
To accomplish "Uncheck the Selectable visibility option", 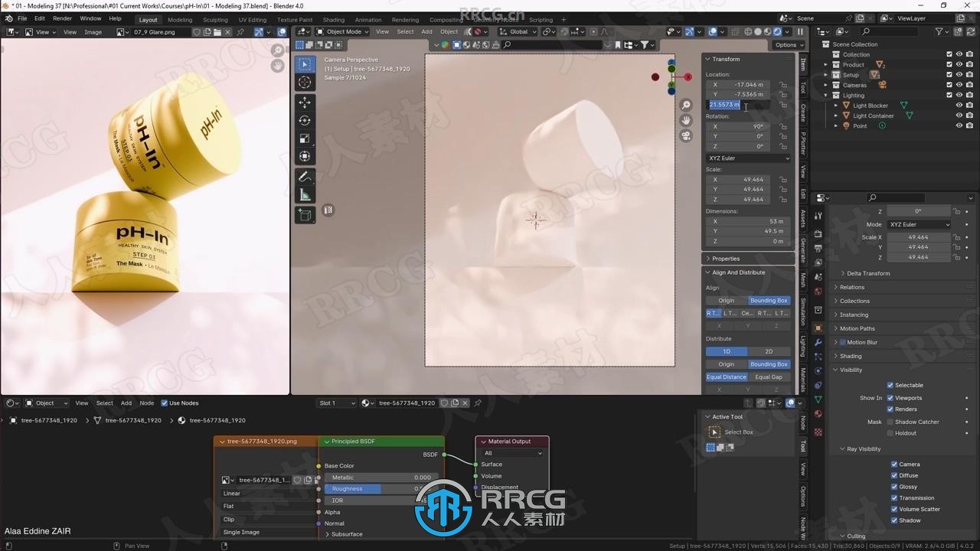I will 890,385.
